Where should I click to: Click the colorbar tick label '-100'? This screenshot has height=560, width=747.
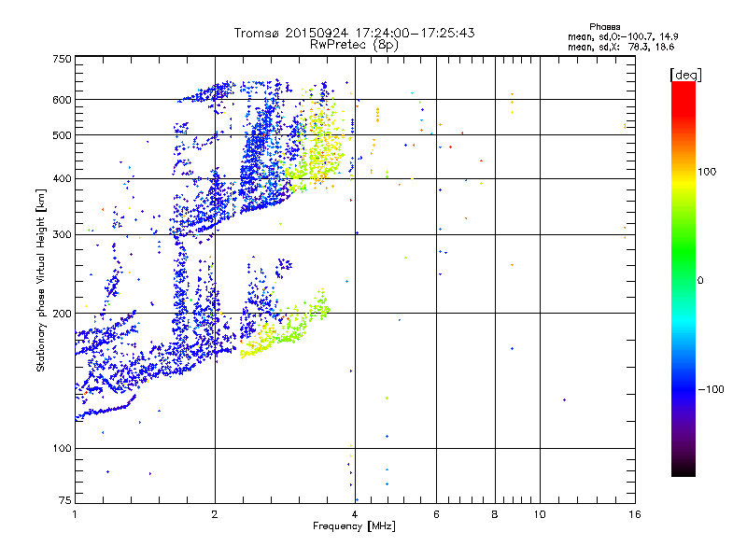click(x=711, y=389)
